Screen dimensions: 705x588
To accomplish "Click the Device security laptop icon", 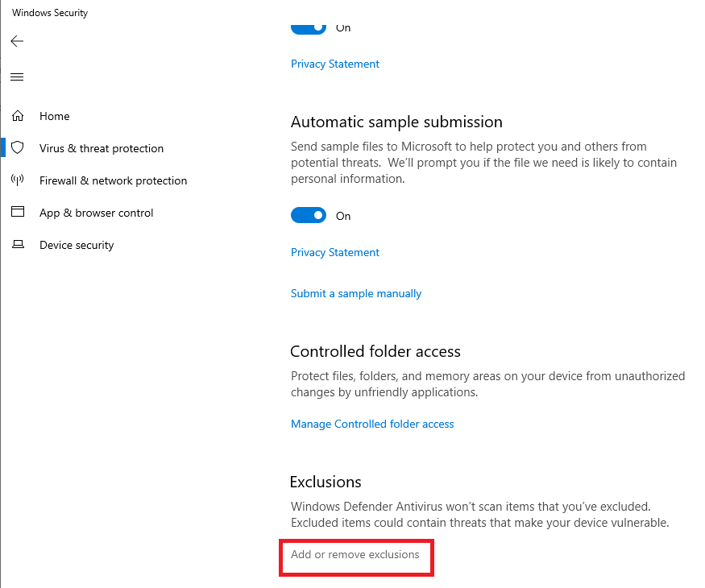I will [x=17, y=245].
